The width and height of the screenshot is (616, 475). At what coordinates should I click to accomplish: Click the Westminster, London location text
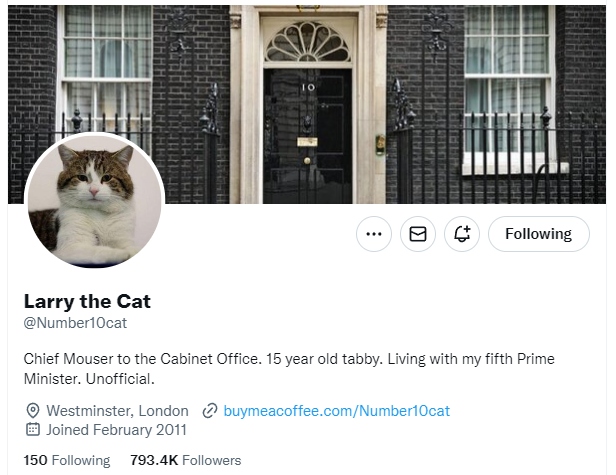coord(117,411)
